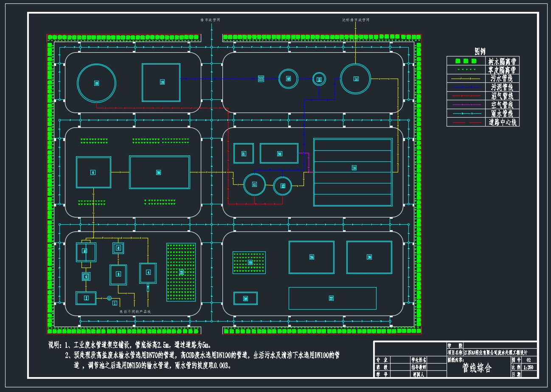Select the large circular tank numbered 19
Screen dimensions: 551x392
pyautogui.click(x=96, y=84)
